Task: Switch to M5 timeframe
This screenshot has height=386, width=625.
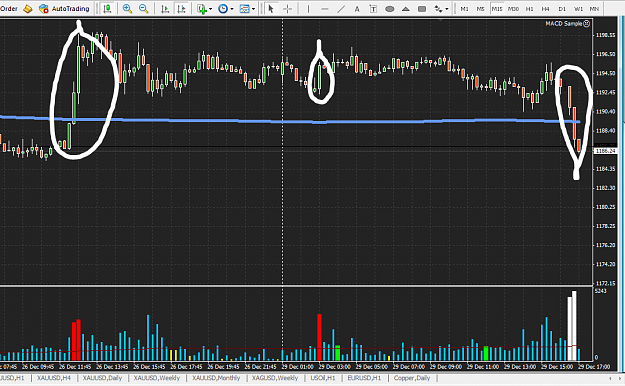Action: click(x=481, y=8)
